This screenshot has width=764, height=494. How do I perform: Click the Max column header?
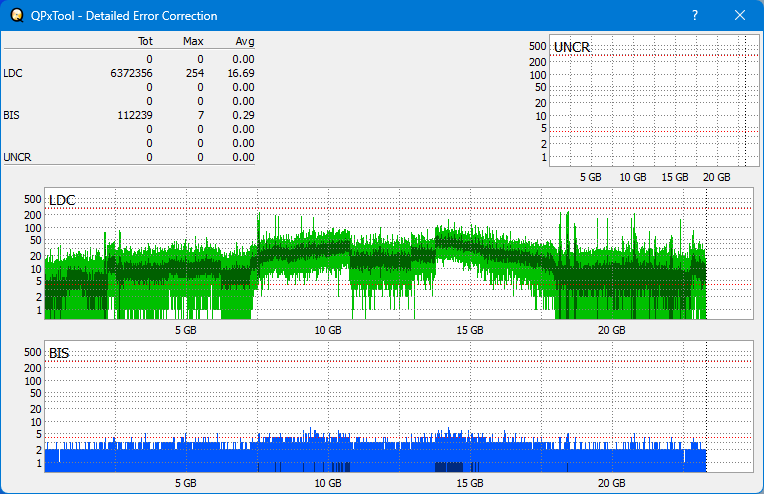[x=193, y=41]
